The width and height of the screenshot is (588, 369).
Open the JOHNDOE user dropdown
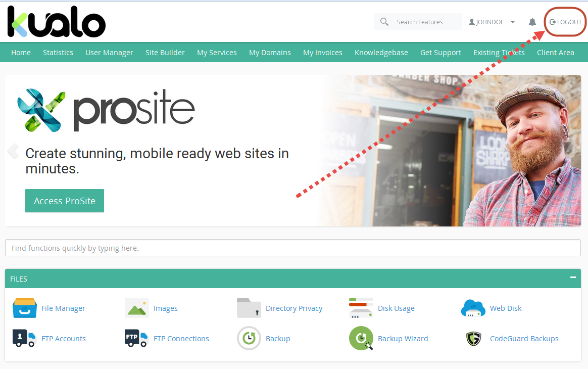(x=491, y=22)
